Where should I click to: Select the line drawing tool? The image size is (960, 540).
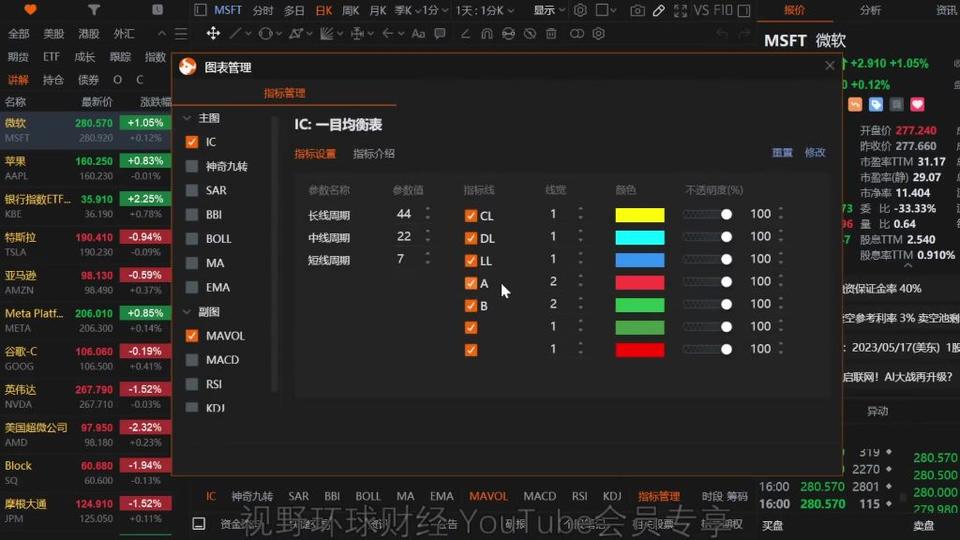pos(234,33)
